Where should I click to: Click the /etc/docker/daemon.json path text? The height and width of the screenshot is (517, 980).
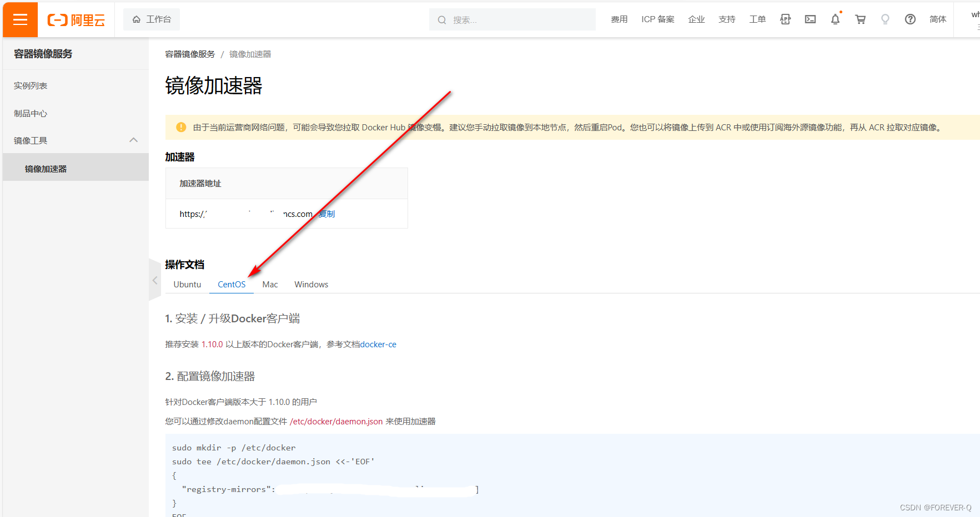click(336, 422)
